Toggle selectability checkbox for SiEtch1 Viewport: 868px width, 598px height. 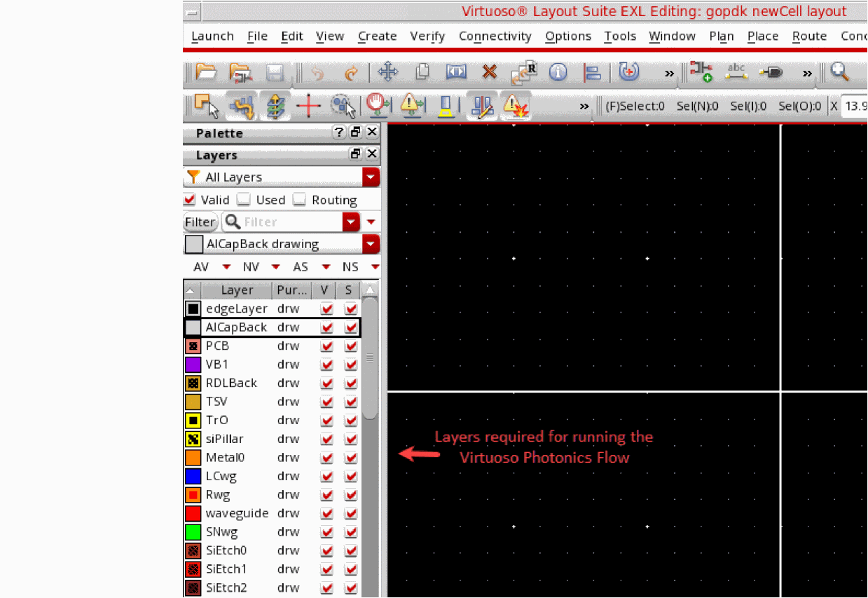(351, 569)
